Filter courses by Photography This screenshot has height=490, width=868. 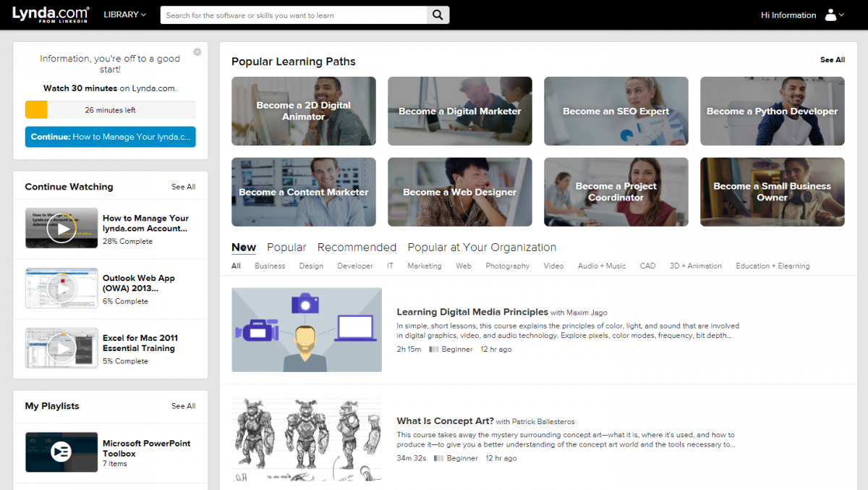pyautogui.click(x=508, y=266)
